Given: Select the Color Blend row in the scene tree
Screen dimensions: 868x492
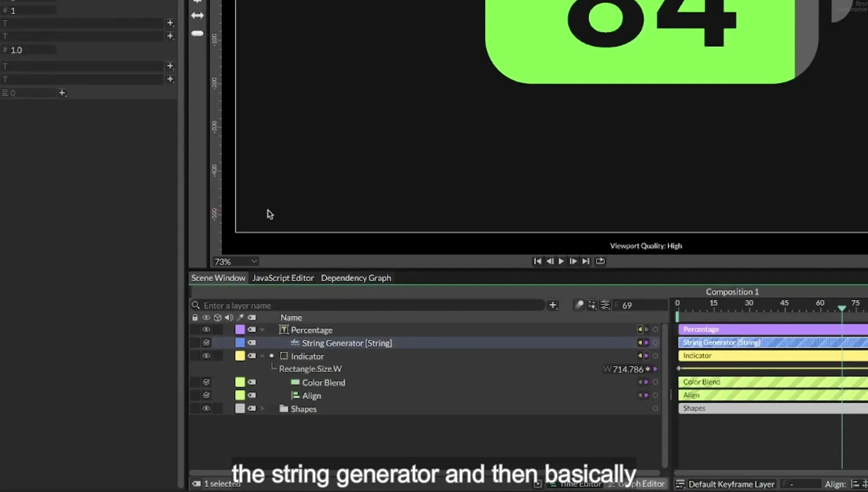Looking at the screenshot, I should (x=425, y=382).
